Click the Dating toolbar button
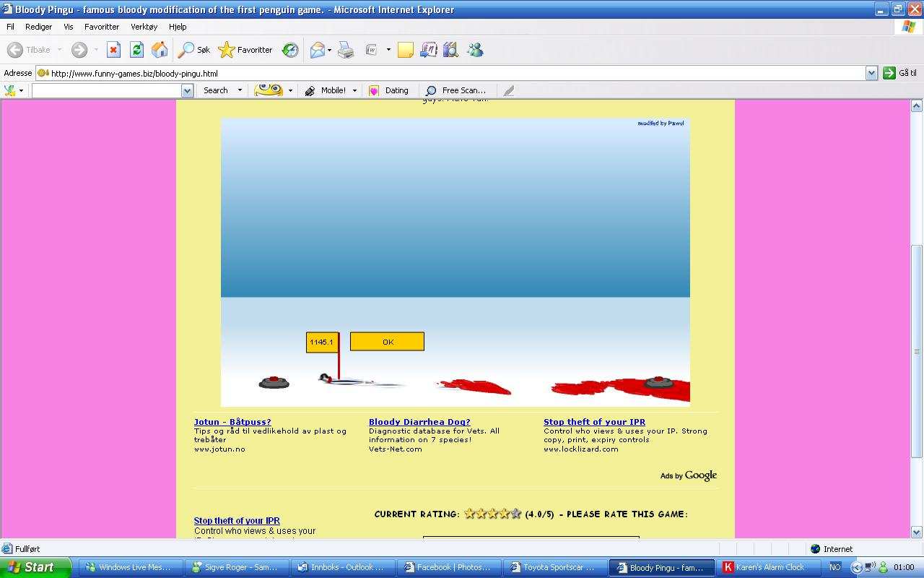The width and height of the screenshot is (924, 578). tap(389, 90)
